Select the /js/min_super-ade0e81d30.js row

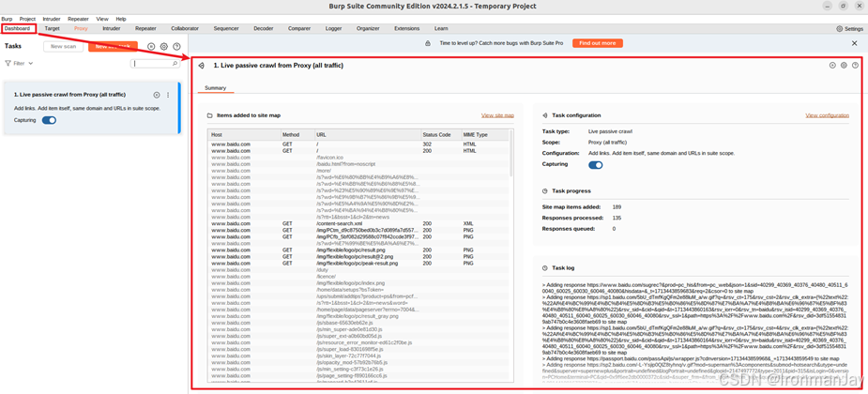(x=358, y=329)
